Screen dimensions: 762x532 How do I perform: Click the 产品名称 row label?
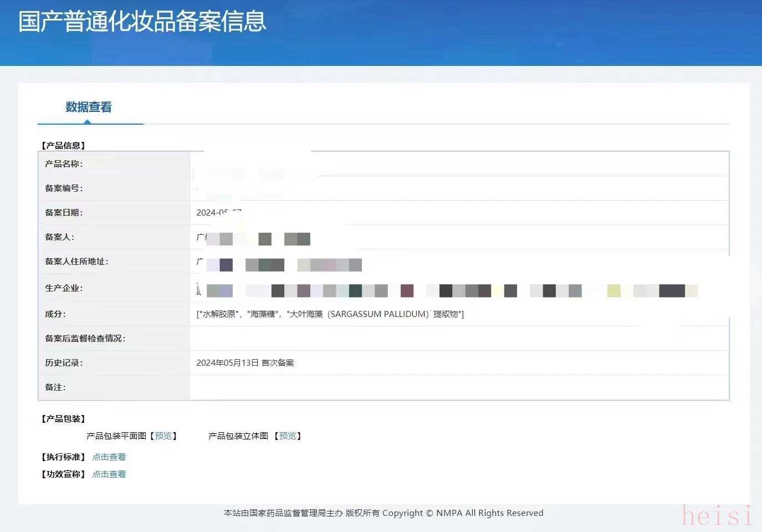(64, 164)
